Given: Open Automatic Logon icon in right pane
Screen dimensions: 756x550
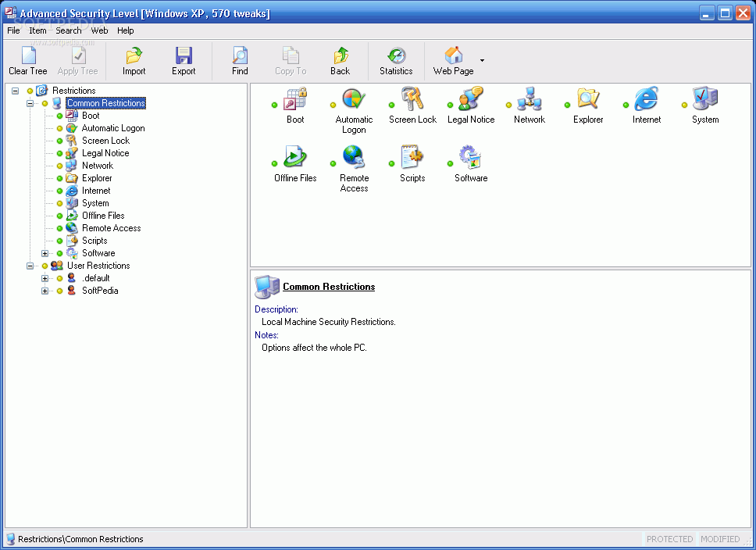Looking at the screenshot, I should point(354,99).
